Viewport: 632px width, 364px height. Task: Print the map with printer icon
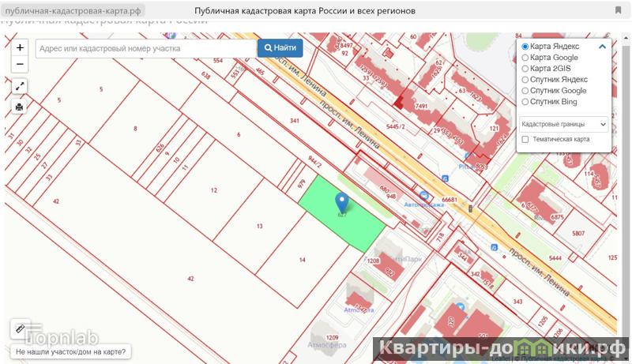pos(21,106)
